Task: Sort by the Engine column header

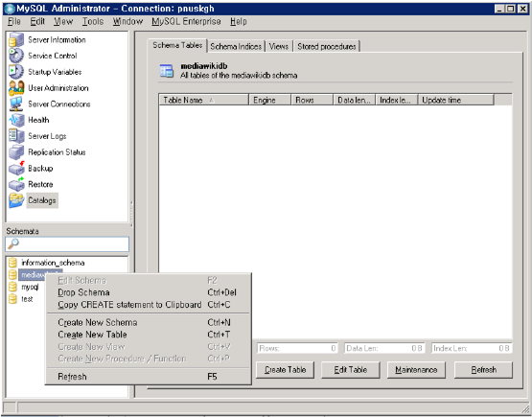Action: [x=269, y=100]
